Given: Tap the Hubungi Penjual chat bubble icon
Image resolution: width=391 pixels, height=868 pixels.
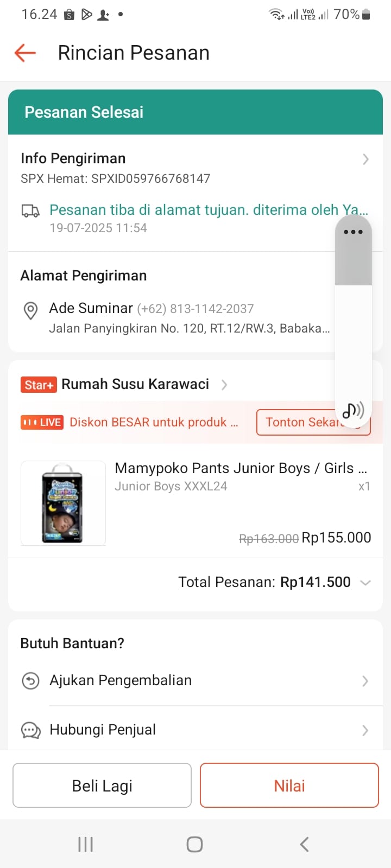Looking at the screenshot, I should click(x=30, y=730).
